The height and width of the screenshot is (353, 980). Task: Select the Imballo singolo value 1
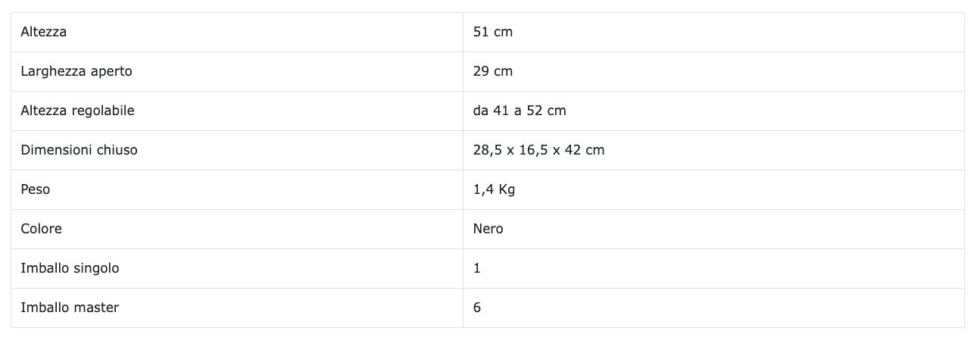point(477,268)
